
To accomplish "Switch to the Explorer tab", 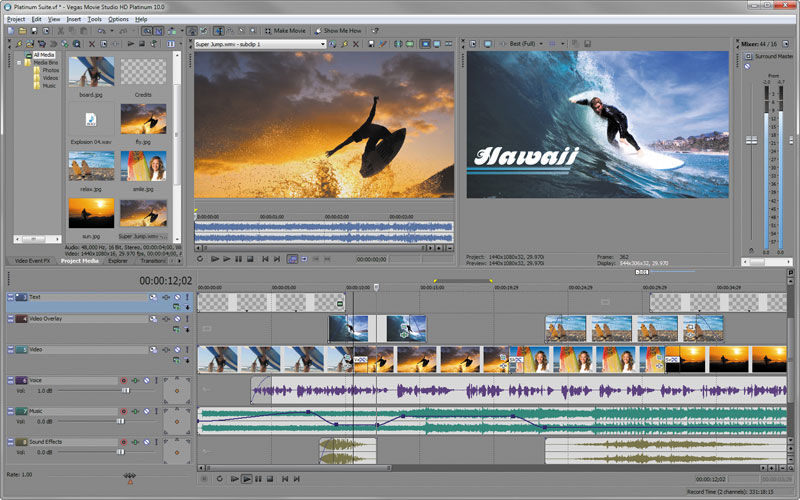I will pyautogui.click(x=118, y=261).
